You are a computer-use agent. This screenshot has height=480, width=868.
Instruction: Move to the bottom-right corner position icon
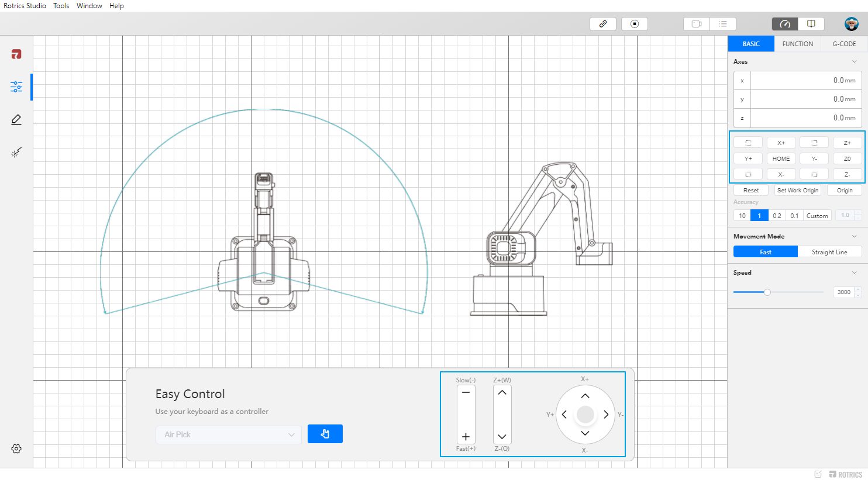coord(814,174)
